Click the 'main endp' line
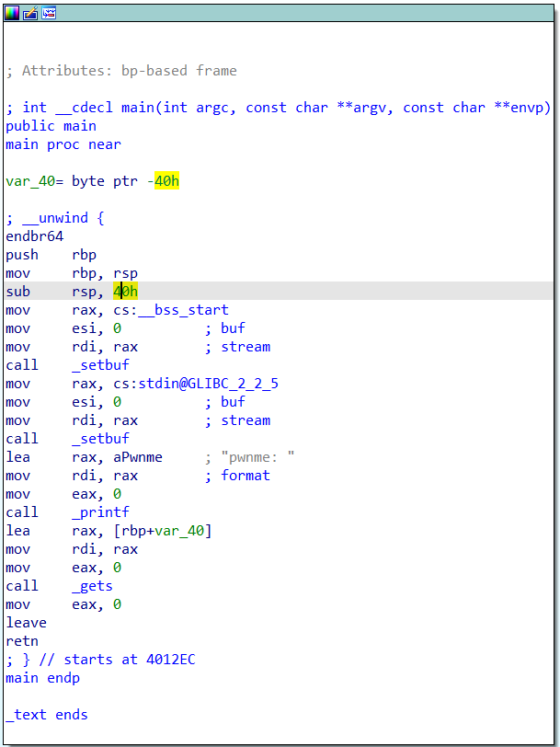This screenshot has width=560, height=747. pos(43,678)
